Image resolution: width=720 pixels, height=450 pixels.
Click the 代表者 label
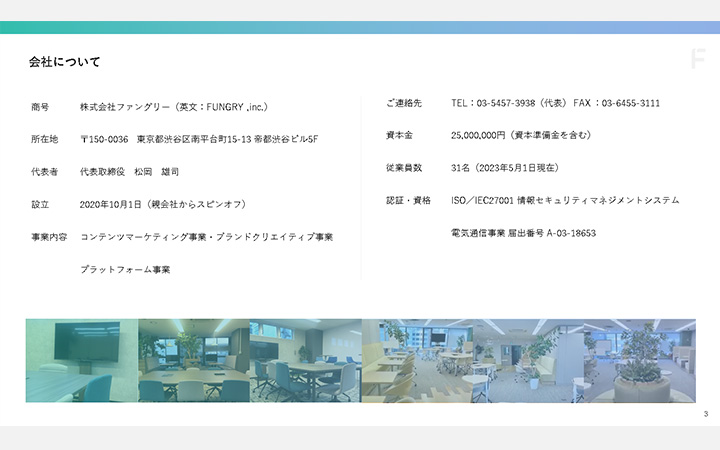45,172
